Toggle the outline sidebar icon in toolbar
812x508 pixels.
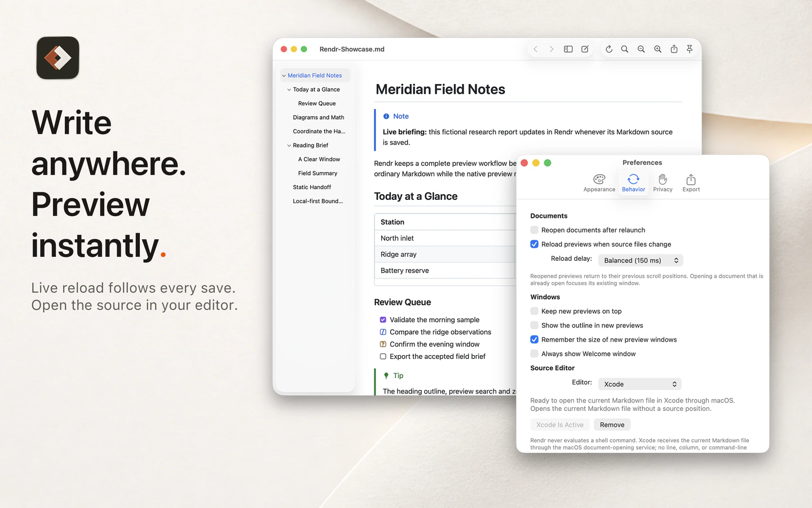(568, 49)
